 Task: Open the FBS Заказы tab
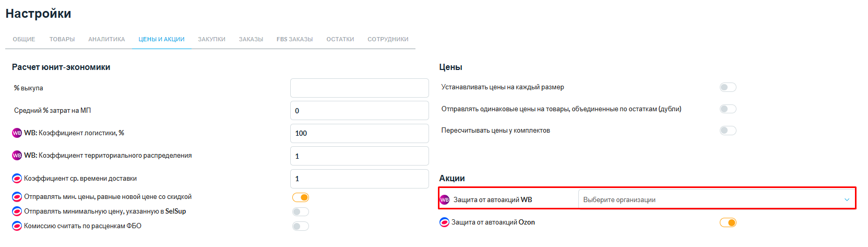(x=295, y=39)
